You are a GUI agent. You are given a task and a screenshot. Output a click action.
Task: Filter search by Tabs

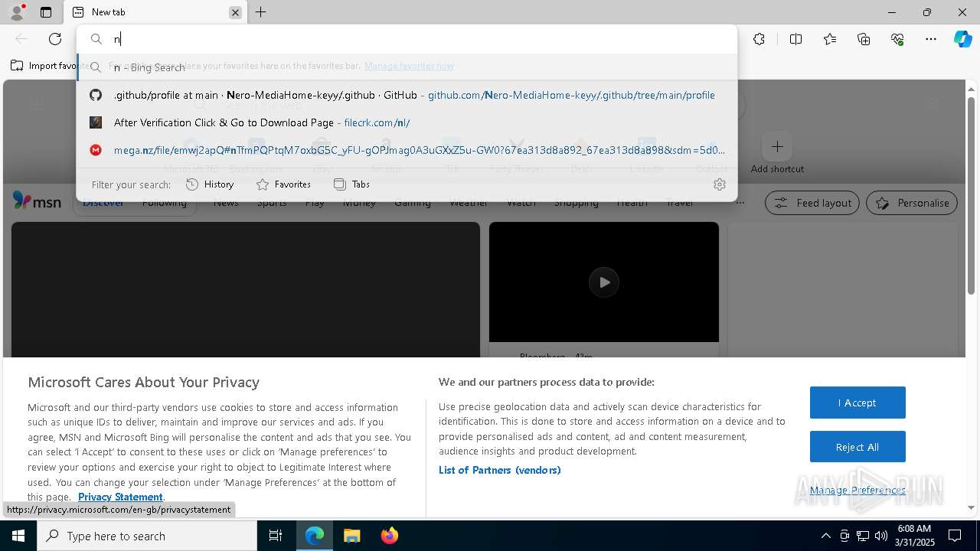(351, 184)
